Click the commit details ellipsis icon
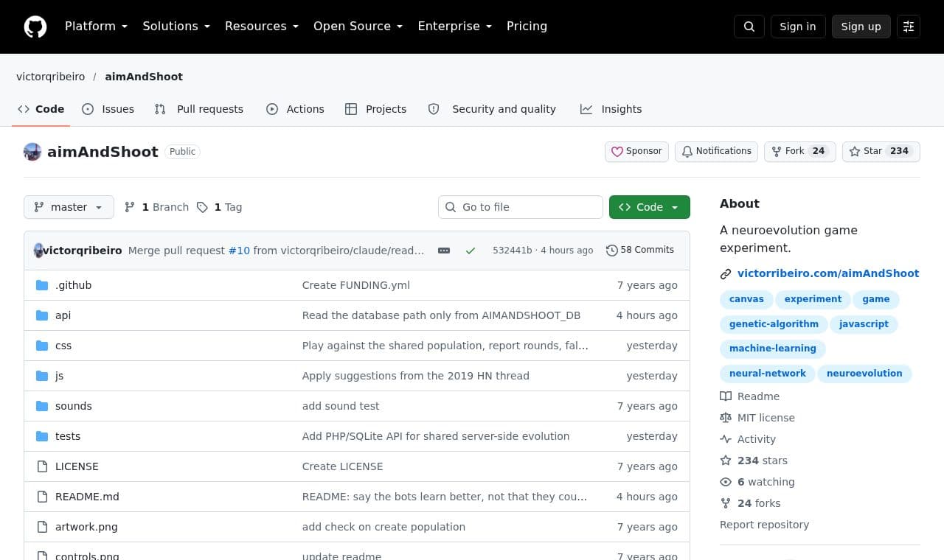This screenshot has height=560, width=944. (444, 251)
